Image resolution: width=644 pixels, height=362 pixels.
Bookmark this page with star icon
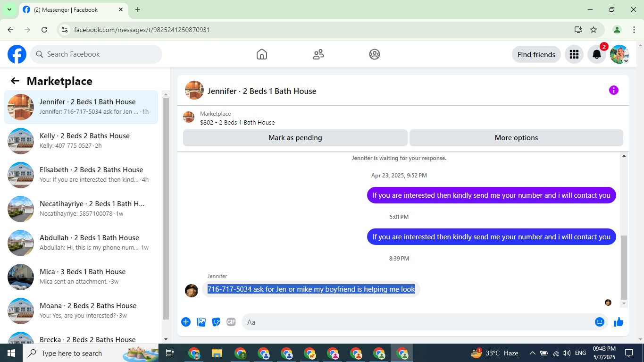point(594,30)
